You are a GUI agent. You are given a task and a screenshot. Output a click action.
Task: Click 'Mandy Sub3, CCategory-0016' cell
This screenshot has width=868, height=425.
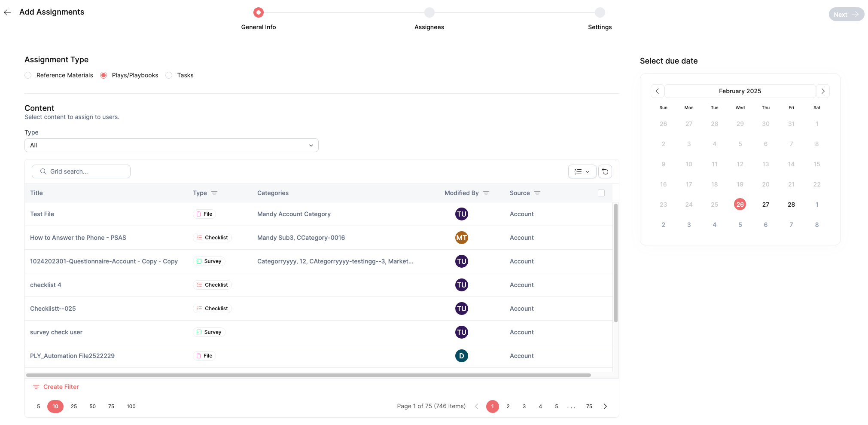(x=301, y=238)
